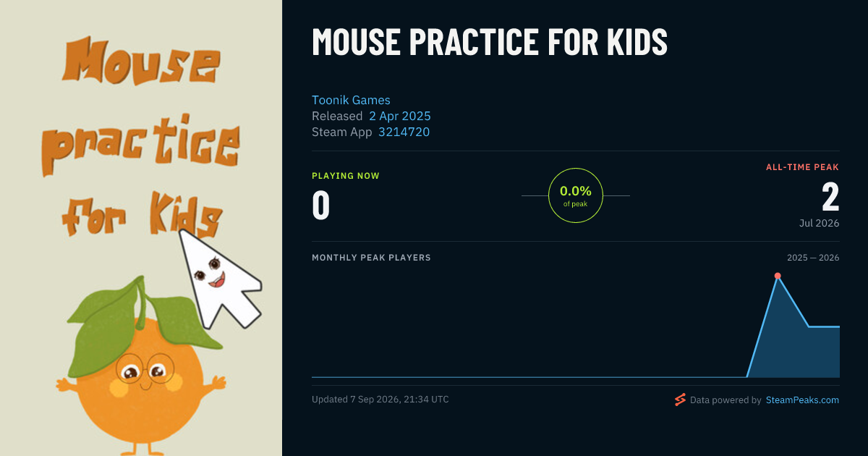
Task: Click the smiling mouse cursor character
Action: pyautogui.click(x=218, y=279)
